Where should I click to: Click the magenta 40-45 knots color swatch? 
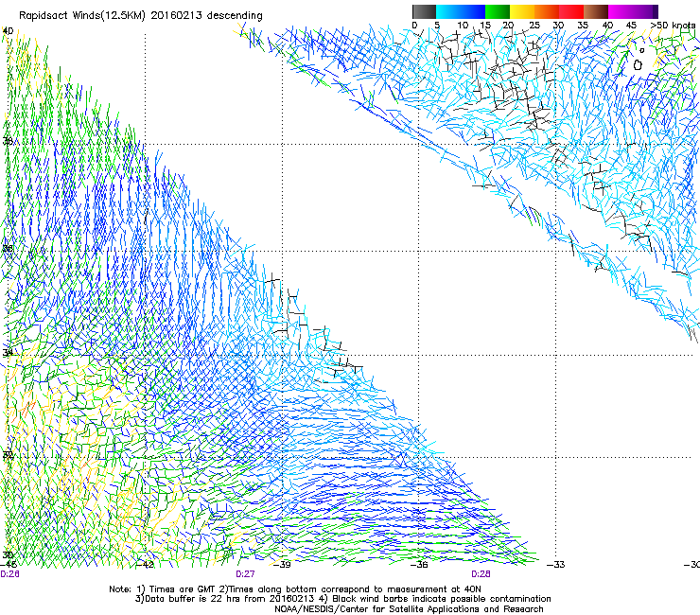point(621,11)
